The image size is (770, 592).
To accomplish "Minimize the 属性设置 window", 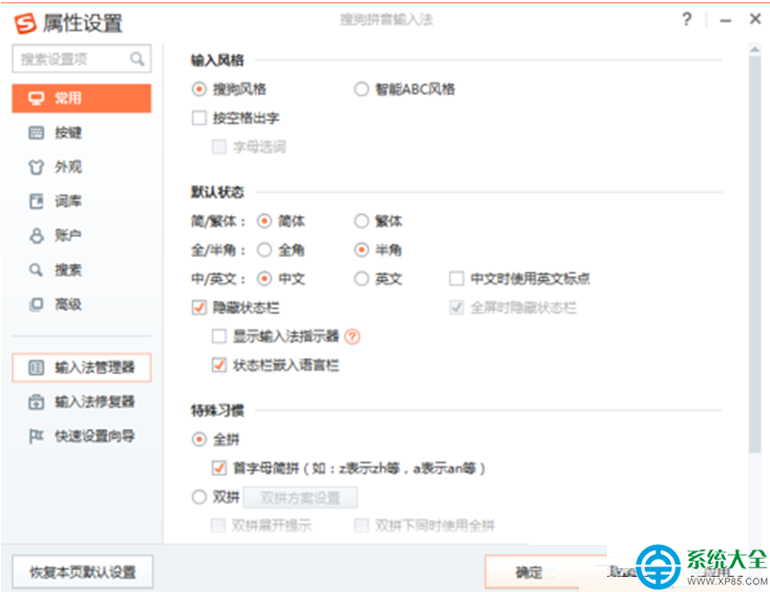I will 725,20.
